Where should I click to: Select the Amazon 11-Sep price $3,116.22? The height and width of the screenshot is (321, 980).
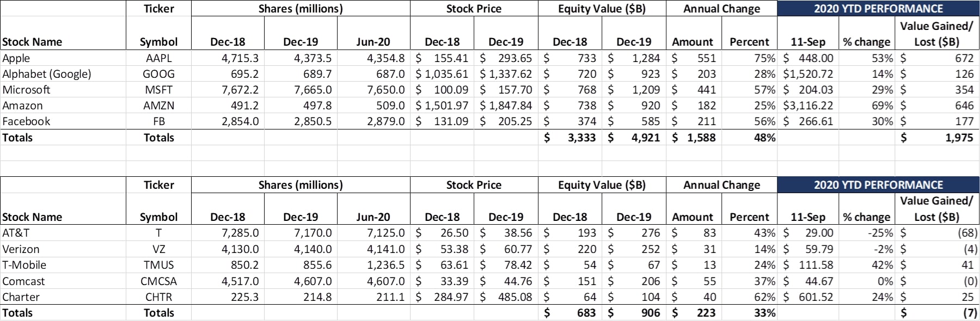point(808,106)
